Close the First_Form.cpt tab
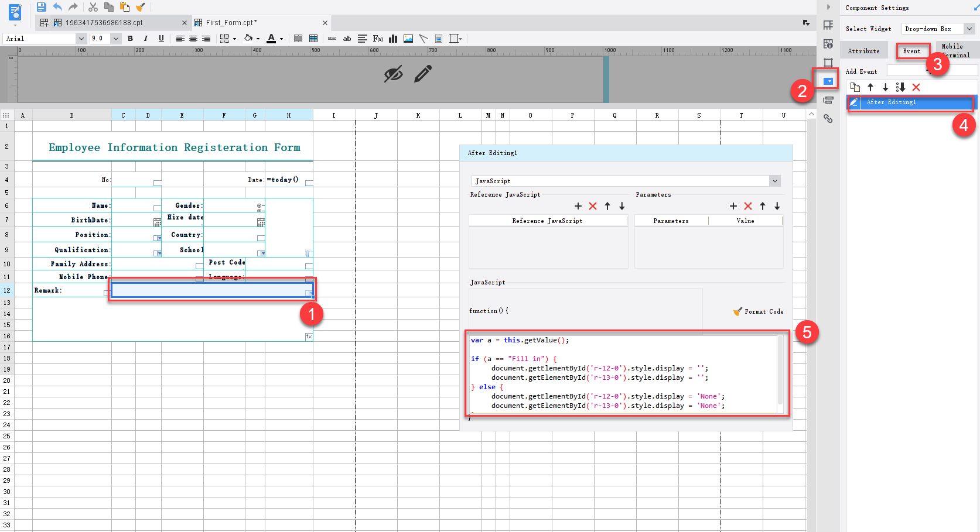Screen dimensions: 980x532 pos(325,23)
